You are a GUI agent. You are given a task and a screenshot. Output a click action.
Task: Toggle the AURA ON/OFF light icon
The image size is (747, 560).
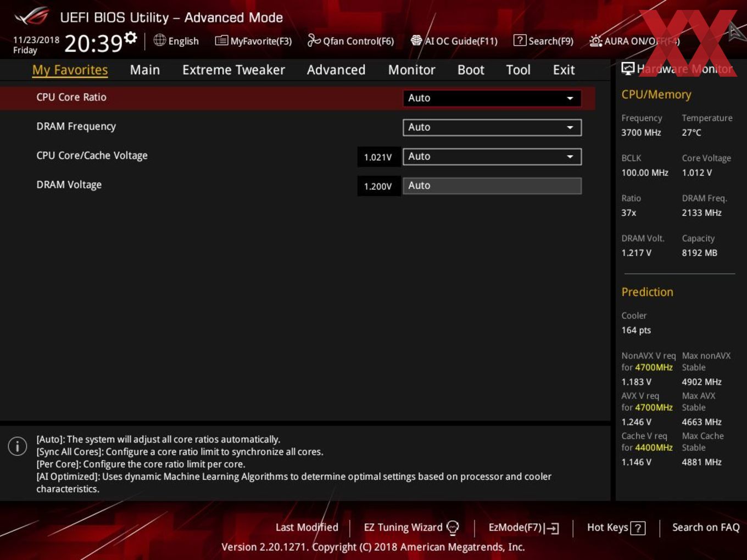[595, 41]
